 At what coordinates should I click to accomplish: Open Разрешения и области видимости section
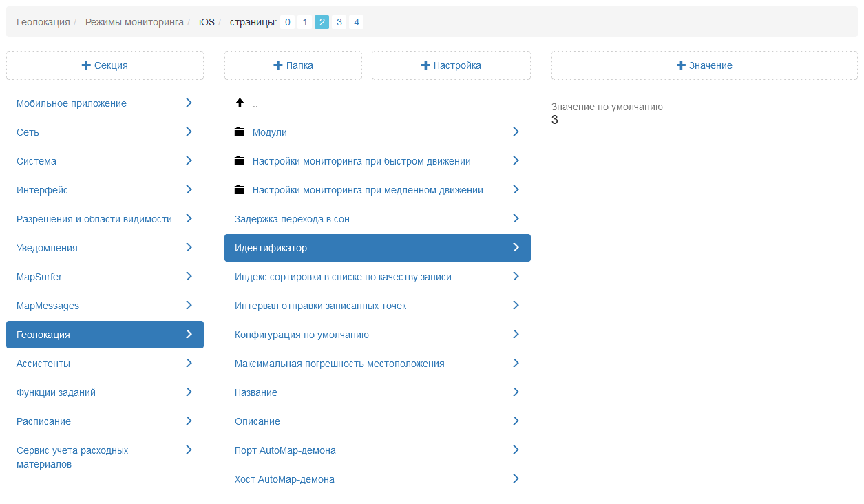click(105, 219)
